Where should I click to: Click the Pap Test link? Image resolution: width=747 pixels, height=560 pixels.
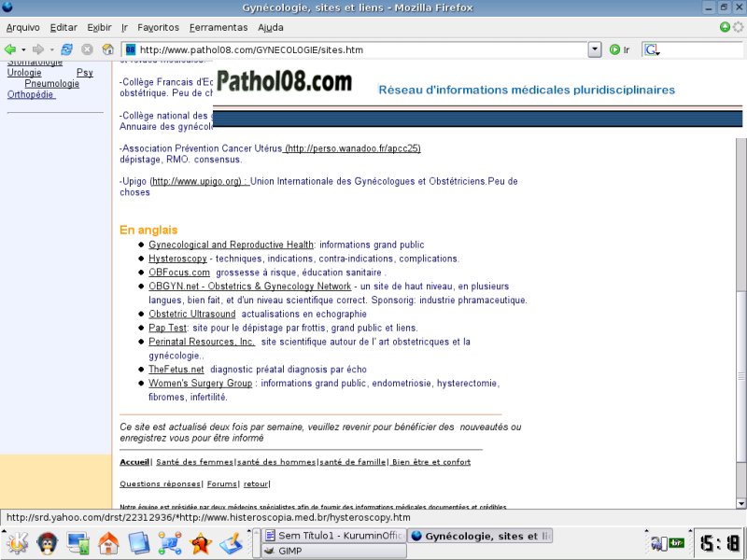click(168, 329)
